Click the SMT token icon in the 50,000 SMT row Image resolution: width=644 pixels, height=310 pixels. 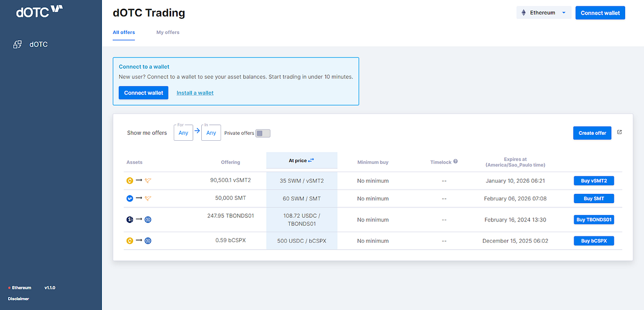pos(129,198)
